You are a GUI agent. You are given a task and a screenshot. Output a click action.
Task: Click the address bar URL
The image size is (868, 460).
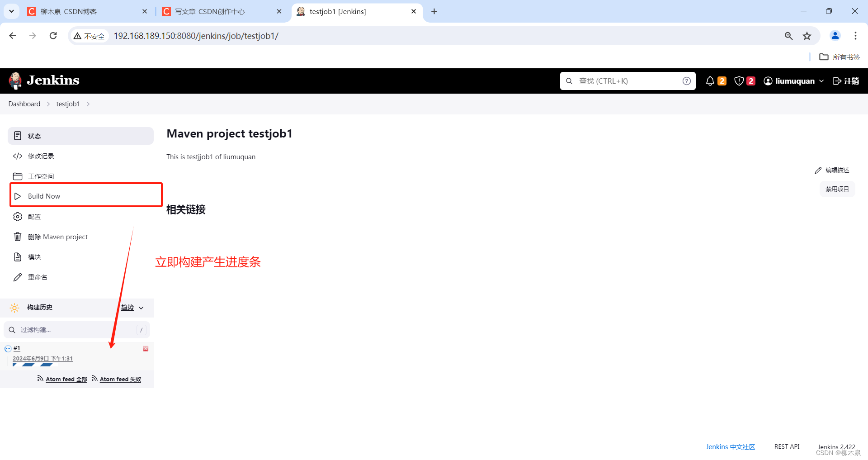pyautogui.click(x=196, y=36)
